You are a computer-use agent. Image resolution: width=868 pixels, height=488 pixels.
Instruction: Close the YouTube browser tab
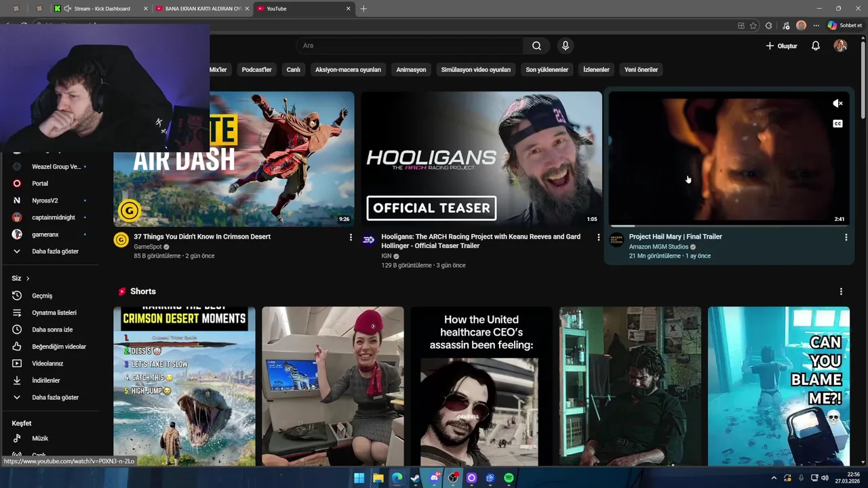(349, 8)
